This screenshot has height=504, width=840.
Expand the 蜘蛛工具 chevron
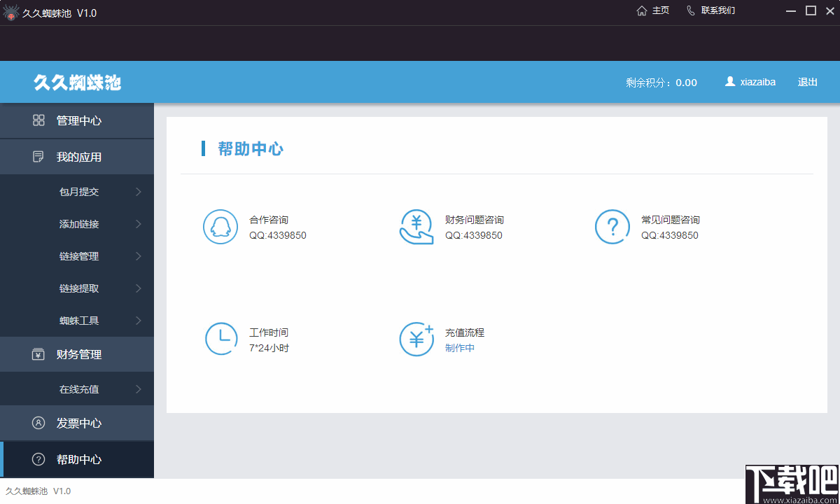tap(139, 321)
